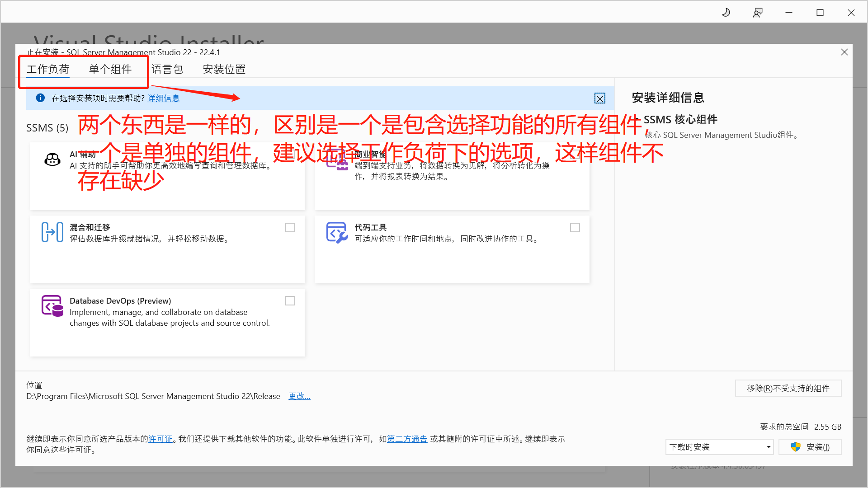Open the 语言包 tab
This screenshot has height=488, width=868.
[167, 69]
